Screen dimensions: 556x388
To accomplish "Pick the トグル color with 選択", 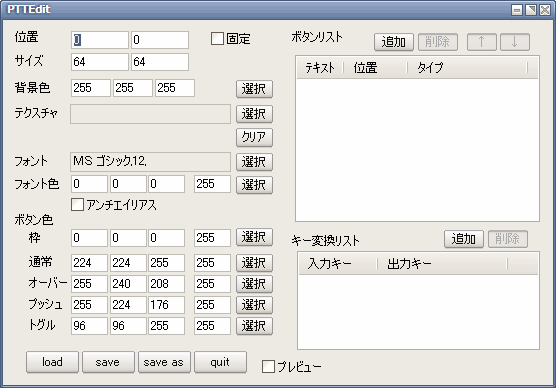I will coord(254,326).
